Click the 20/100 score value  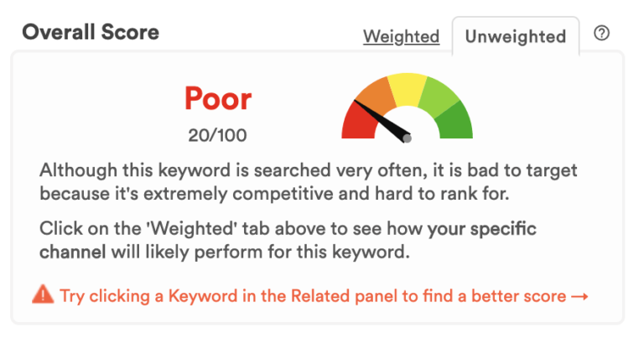pos(217,135)
